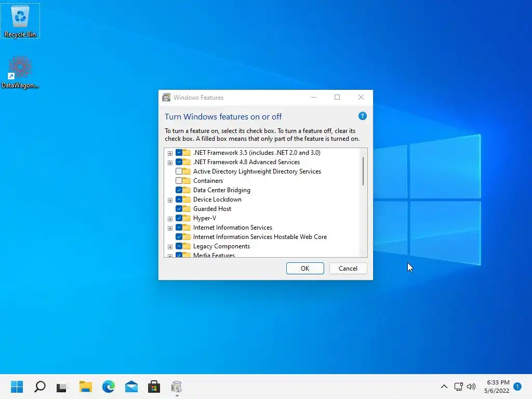Open Microsoft Store from the taskbar
This screenshot has width=532, height=399.
[x=154, y=387]
